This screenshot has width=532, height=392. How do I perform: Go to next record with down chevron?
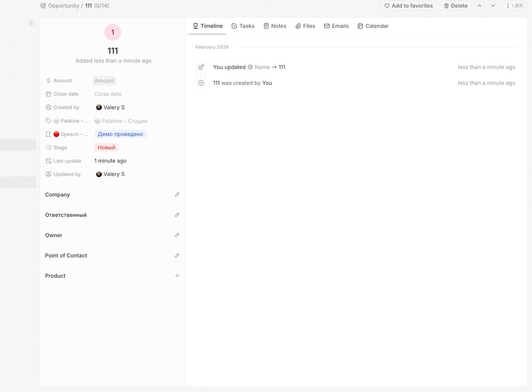pos(493,6)
